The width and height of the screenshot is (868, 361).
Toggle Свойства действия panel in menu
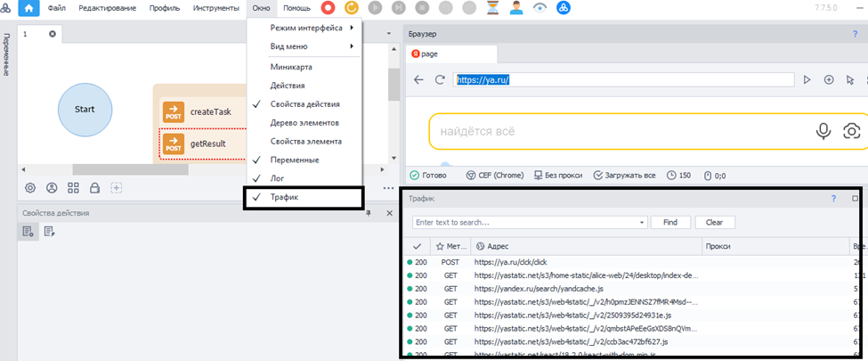click(304, 104)
